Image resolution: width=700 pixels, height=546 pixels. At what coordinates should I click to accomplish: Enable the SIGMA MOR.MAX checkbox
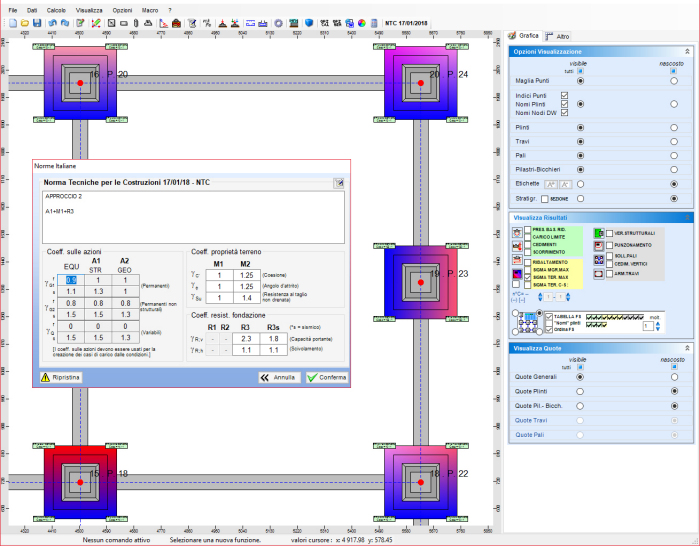(527, 270)
